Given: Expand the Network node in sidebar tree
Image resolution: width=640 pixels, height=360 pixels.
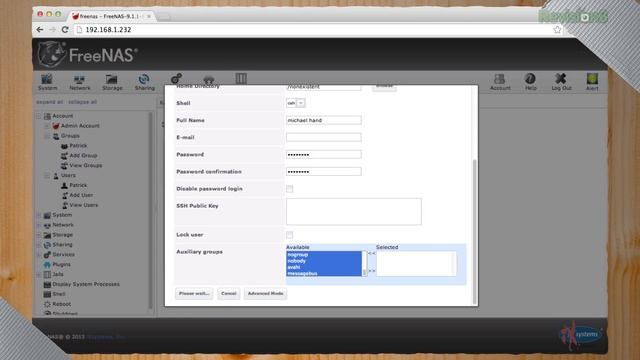Looking at the screenshot, I should pos(39,225).
